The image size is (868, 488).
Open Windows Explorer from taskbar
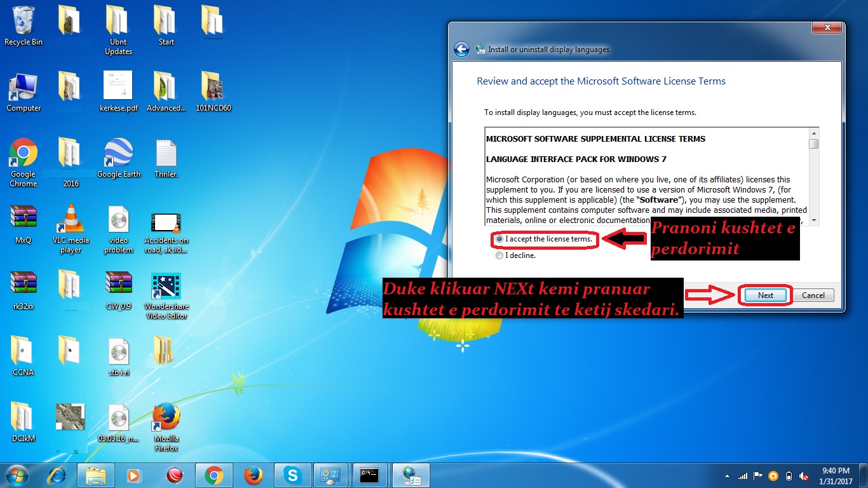coord(96,475)
